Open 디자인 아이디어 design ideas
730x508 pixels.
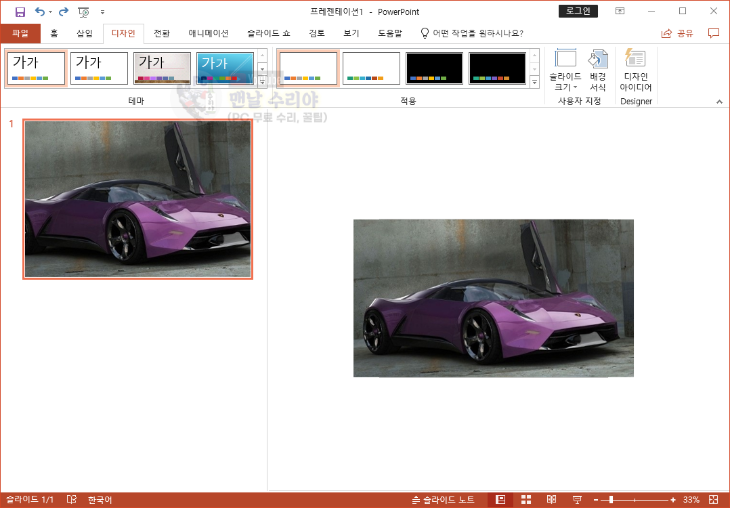(x=635, y=70)
